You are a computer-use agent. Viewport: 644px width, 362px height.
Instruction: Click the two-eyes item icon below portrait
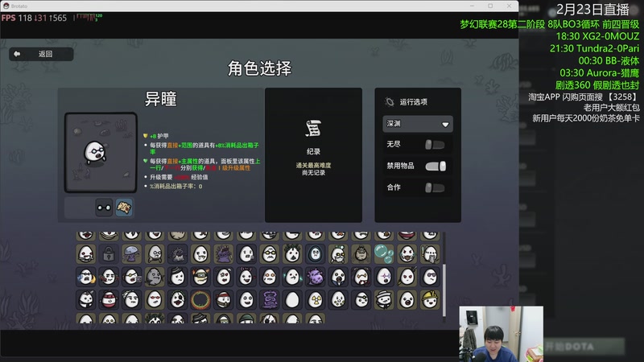point(104,208)
